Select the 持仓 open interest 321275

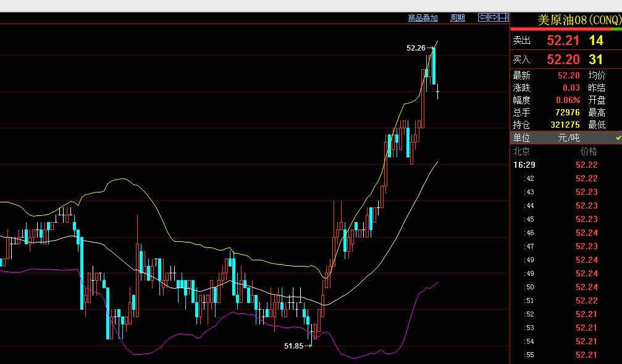pyautogui.click(x=565, y=125)
